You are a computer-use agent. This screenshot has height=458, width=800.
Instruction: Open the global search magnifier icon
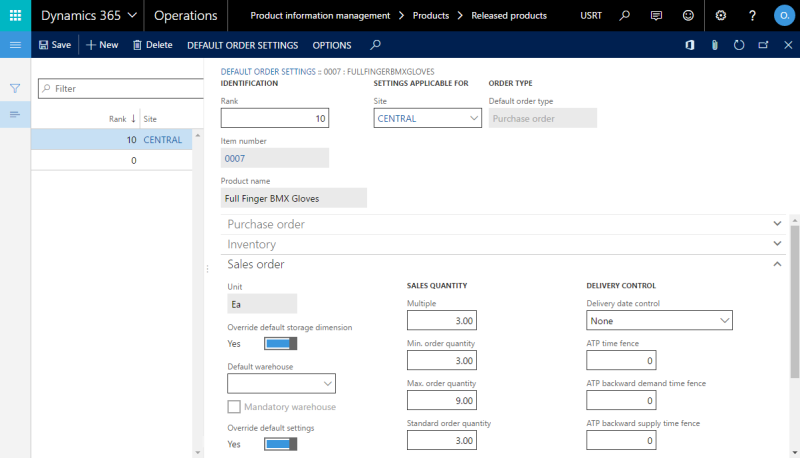pos(624,16)
